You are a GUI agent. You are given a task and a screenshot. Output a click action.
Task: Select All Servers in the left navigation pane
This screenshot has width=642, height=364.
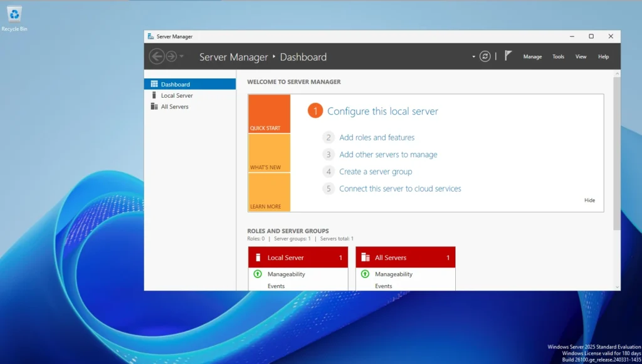click(190, 107)
